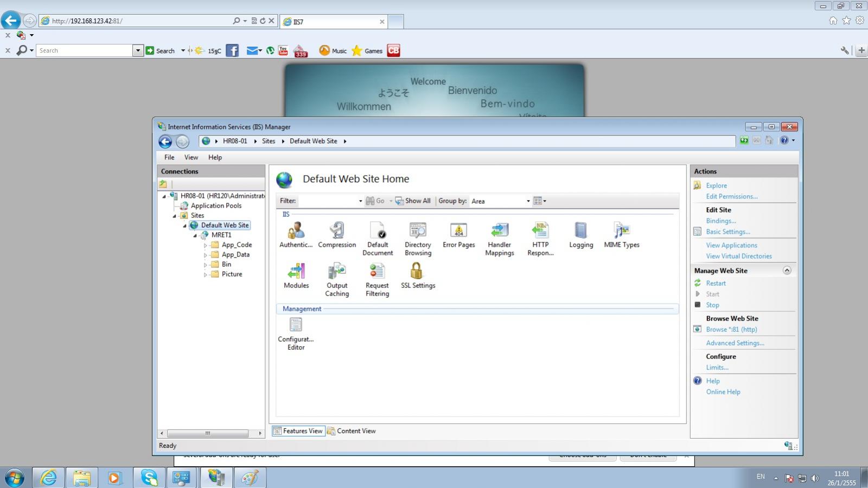This screenshot has height=488, width=868.
Task: Click Stop in Manage Web Site
Action: (712, 305)
